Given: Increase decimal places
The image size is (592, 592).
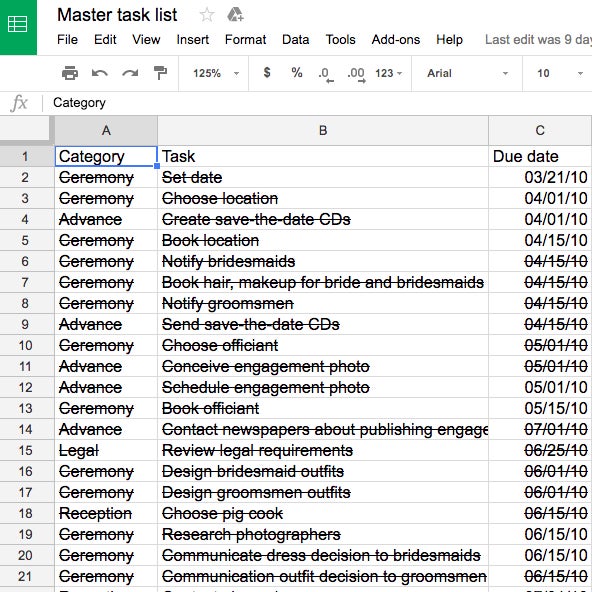Looking at the screenshot, I should (x=356, y=74).
